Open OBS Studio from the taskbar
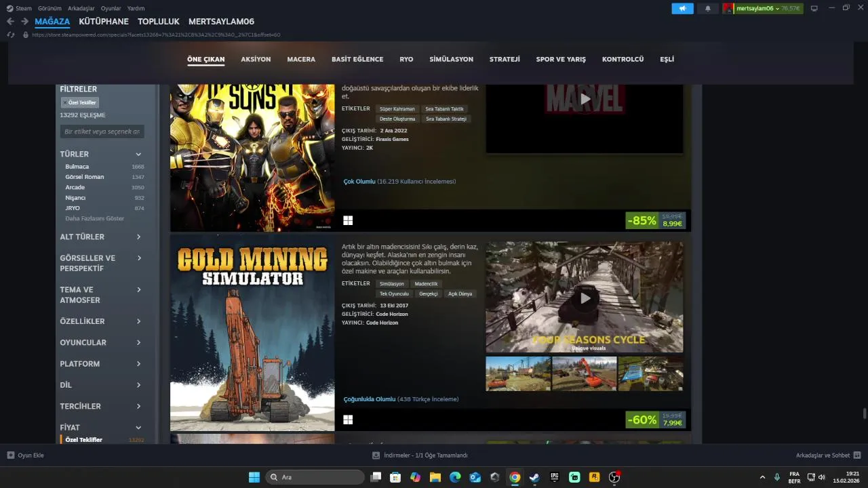Image resolution: width=868 pixels, height=488 pixels. coord(614,477)
